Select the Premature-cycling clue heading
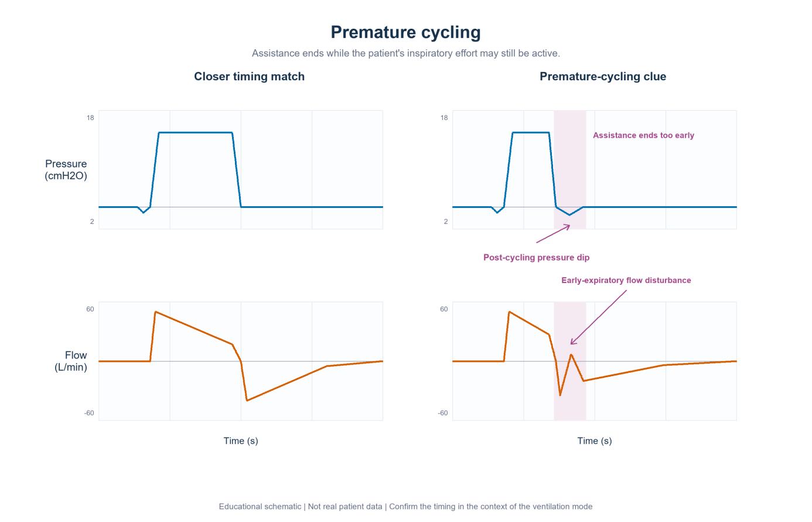 pyautogui.click(x=603, y=76)
